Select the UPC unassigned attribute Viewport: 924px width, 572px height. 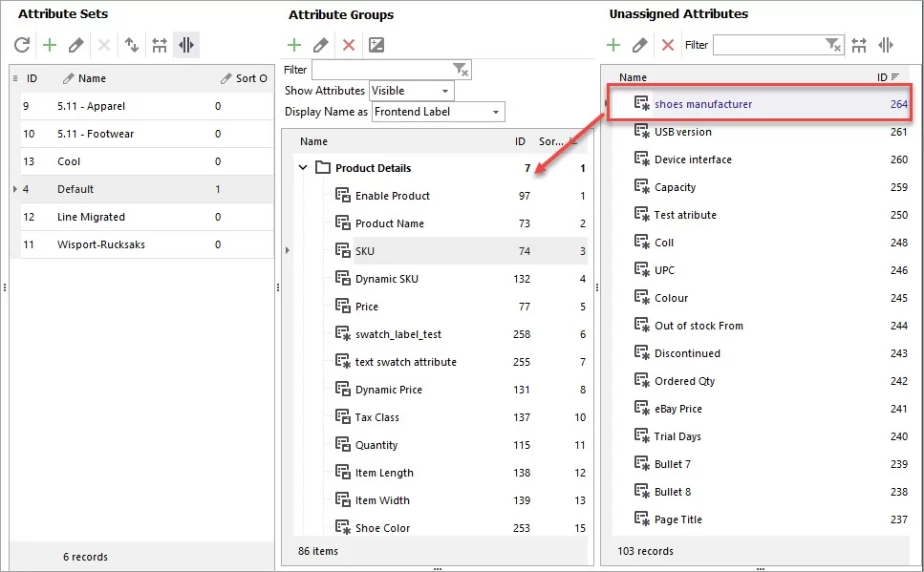click(x=664, y=270)
